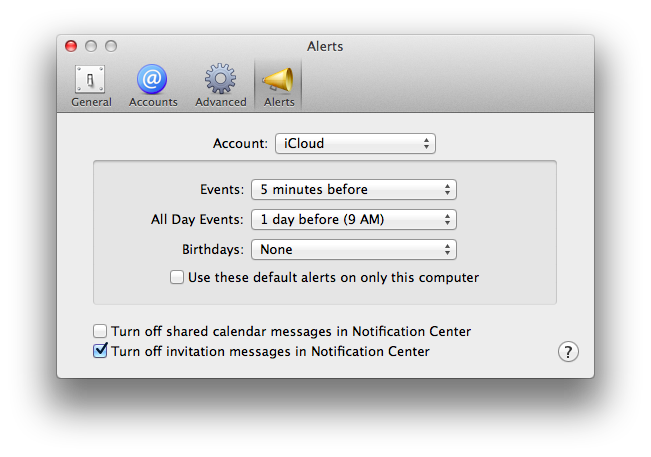Viewport: 651px width, 457px height.
Task: Select the Alerts megaphone pane
Action: coord(279,86)
